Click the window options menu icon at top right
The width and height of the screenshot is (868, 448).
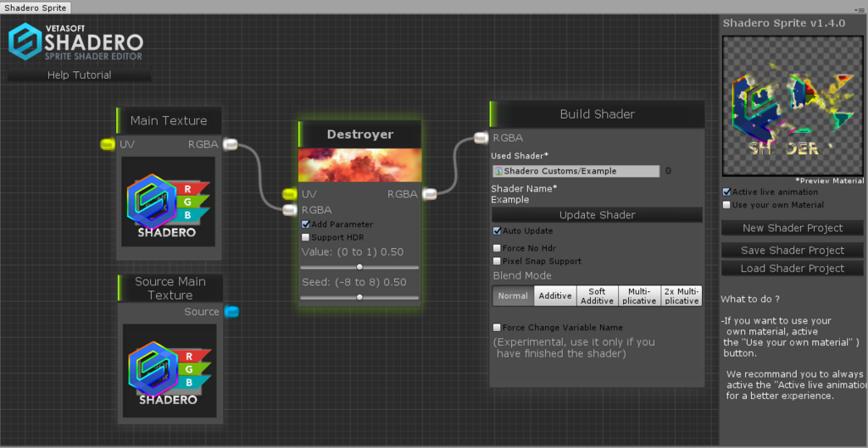[x=860, y=10]
